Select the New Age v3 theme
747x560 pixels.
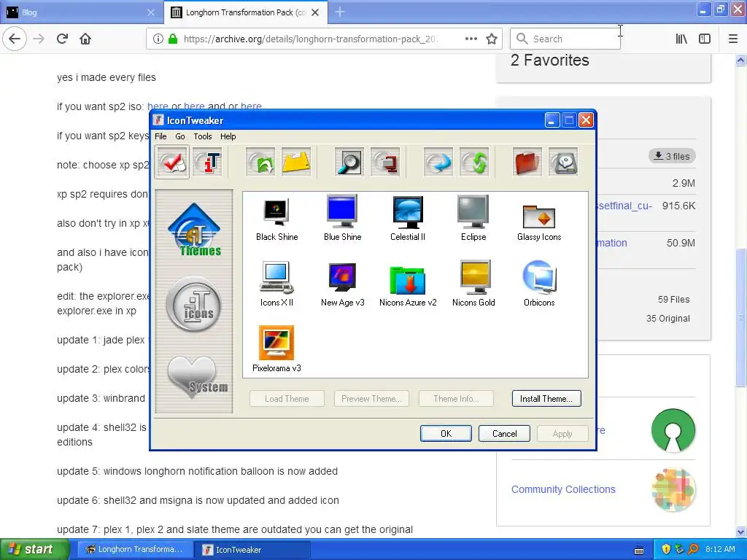pyautogui.click(x=343, y=285)
